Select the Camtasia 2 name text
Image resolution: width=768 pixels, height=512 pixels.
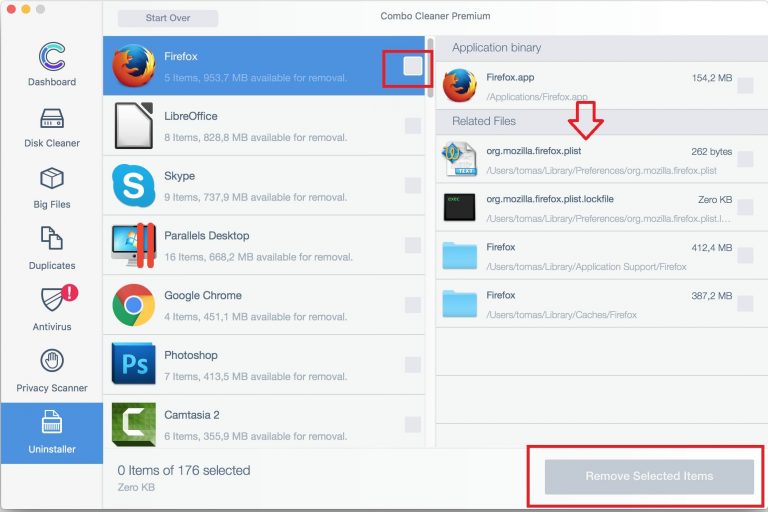tap(192, 415)
